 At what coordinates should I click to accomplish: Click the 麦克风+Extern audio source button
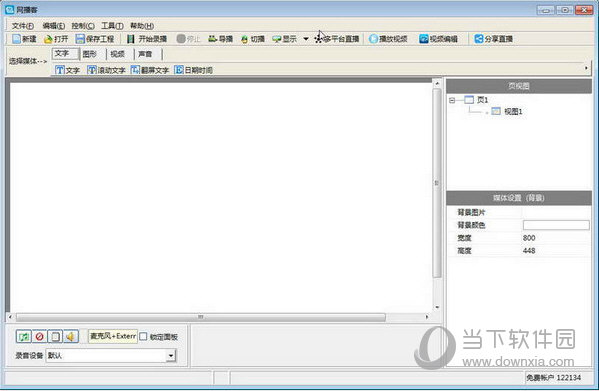(x=113, y=336)
